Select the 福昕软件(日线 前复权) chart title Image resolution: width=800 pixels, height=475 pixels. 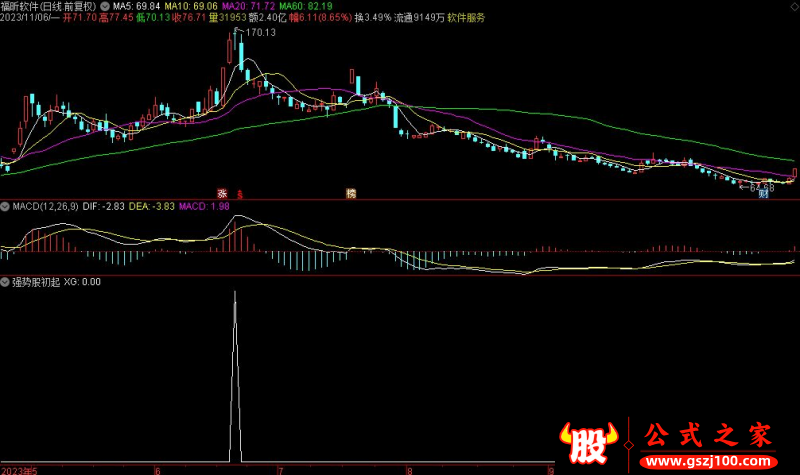click(48, 7)
